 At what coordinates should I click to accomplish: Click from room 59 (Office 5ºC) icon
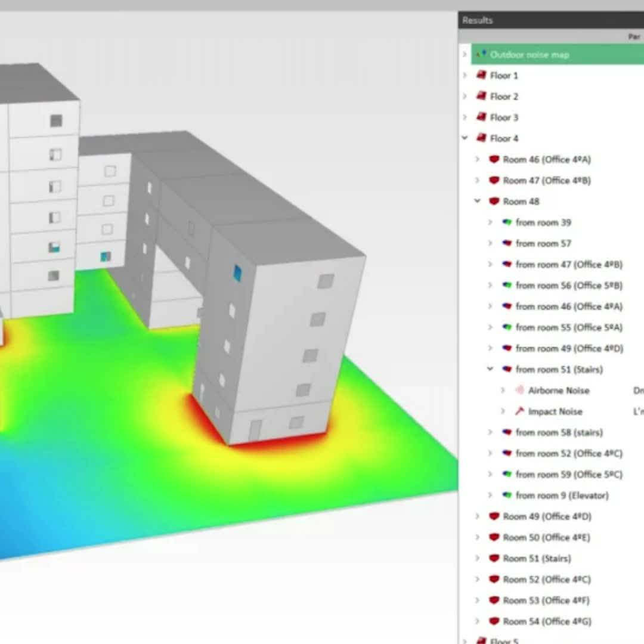507,473
